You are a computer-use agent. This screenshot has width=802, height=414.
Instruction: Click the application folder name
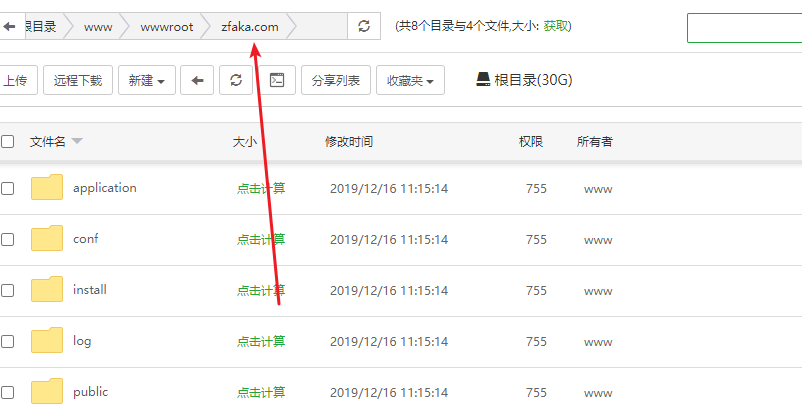point(105,188)
